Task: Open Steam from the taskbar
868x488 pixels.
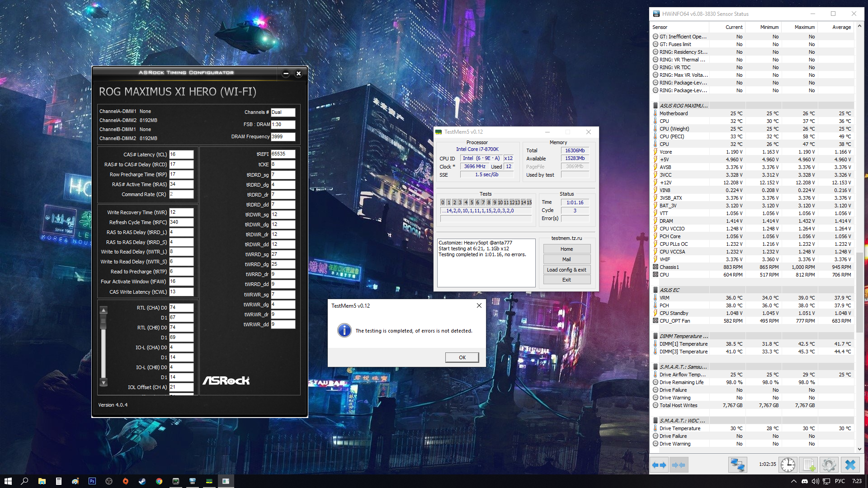Action: tap(142, 481)
